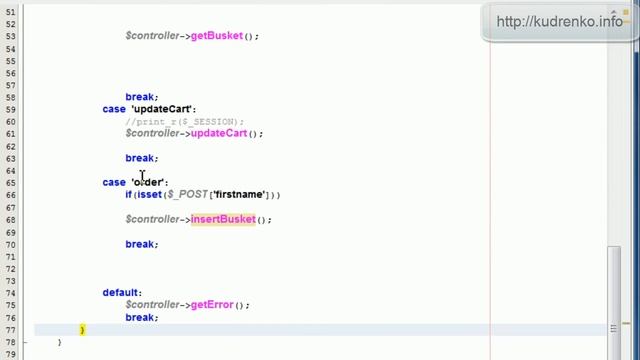The height and width of the screenshot is (360, 640).
Task: Click line number 61 in the gutter
Action: pos(11,134)
